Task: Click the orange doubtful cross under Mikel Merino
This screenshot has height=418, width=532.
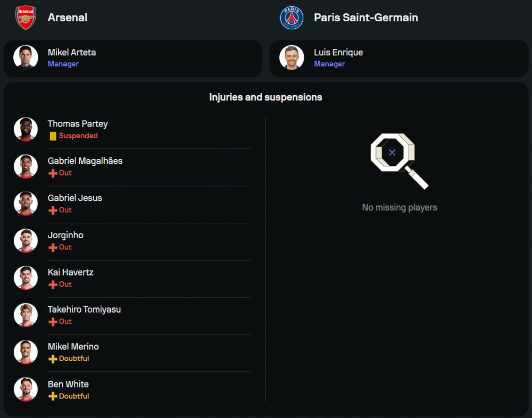Action: (x=53, y=359)
